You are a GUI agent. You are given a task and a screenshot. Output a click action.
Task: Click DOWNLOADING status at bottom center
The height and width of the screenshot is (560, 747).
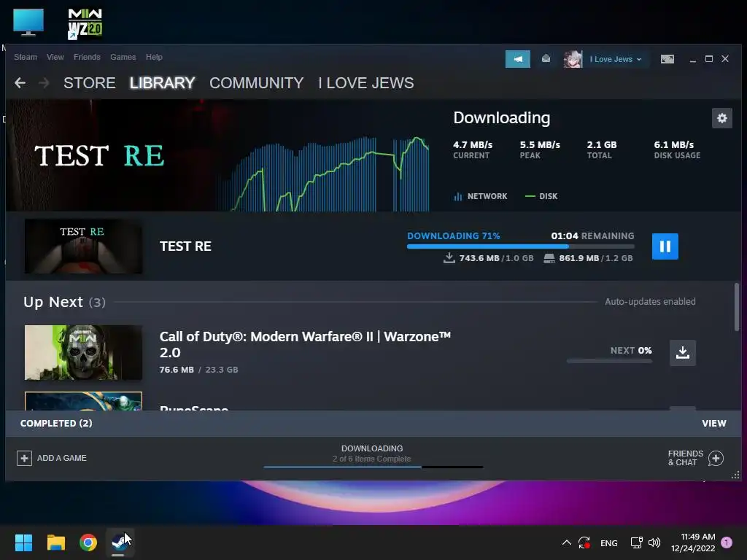pyautogui.click(x=372, y=448)
